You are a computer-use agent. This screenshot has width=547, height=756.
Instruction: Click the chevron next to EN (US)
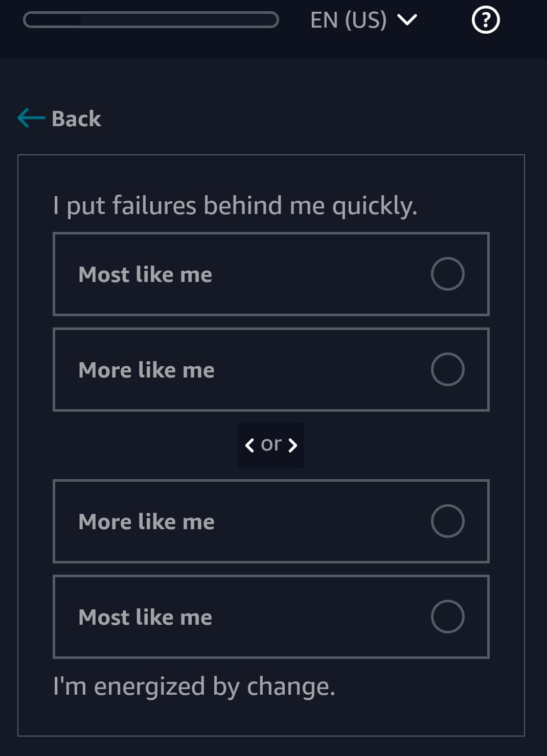[x=406, y=20]
